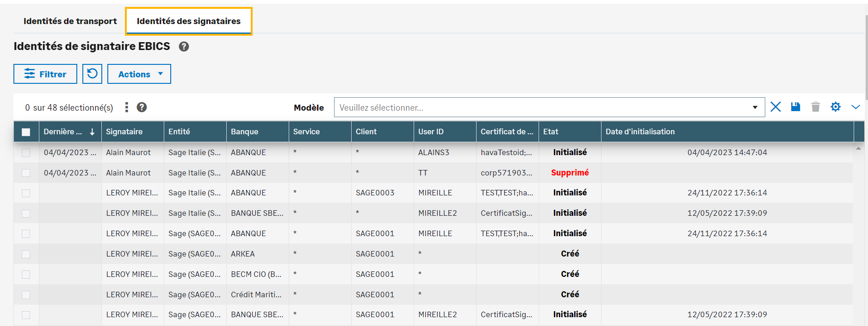
Task: Switch to Identités de transport tab
Action: click(x=70, y=21)
